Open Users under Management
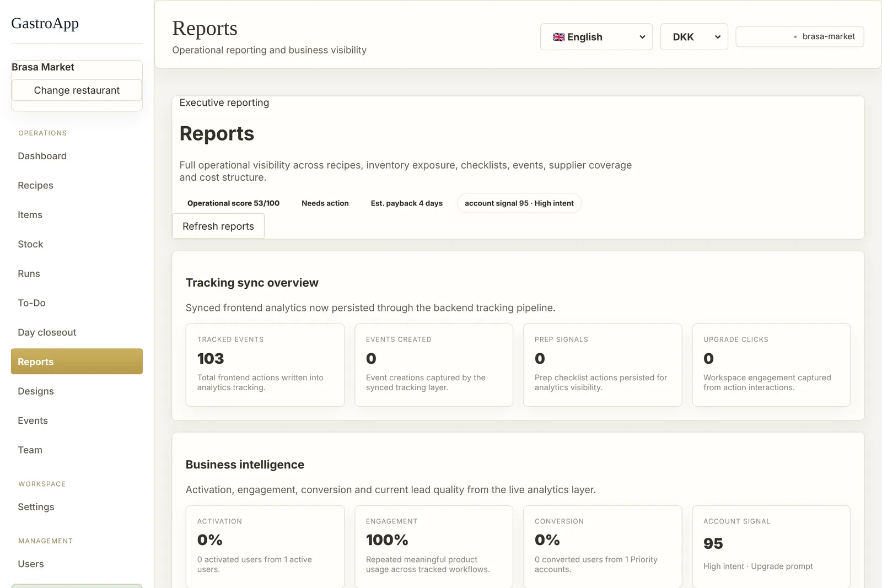 point(77,564)
